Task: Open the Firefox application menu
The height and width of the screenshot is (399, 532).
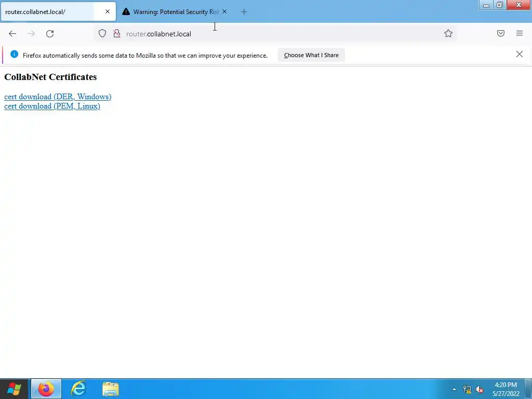Action: [520, 33]
